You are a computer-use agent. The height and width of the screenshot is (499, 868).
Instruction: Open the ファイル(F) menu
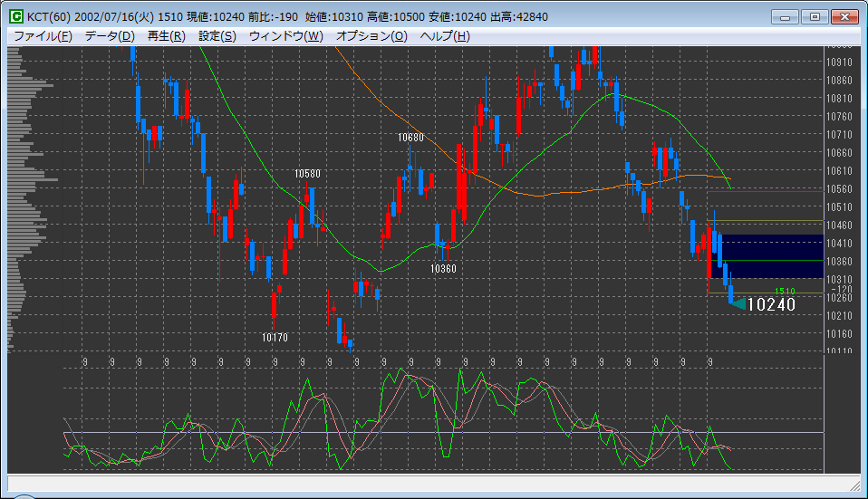43,36
